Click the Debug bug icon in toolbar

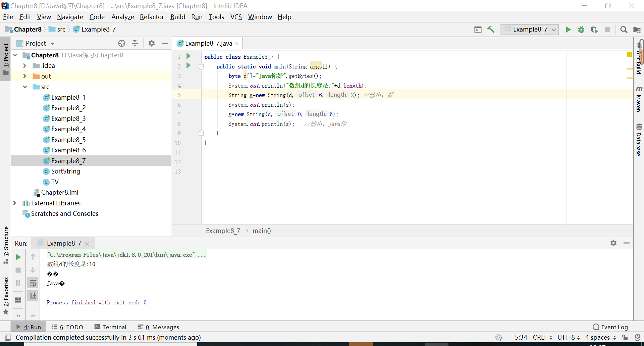click(x=581, y=30)
